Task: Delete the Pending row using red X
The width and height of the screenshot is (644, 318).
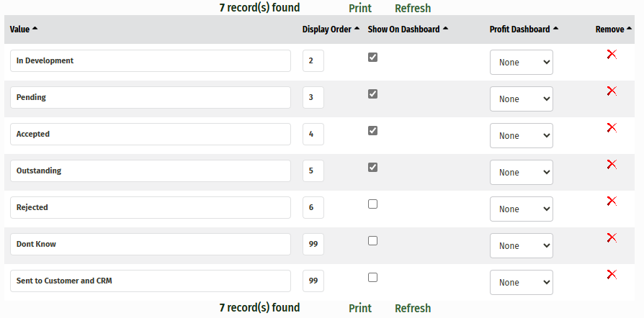Action: click(612, 91)
